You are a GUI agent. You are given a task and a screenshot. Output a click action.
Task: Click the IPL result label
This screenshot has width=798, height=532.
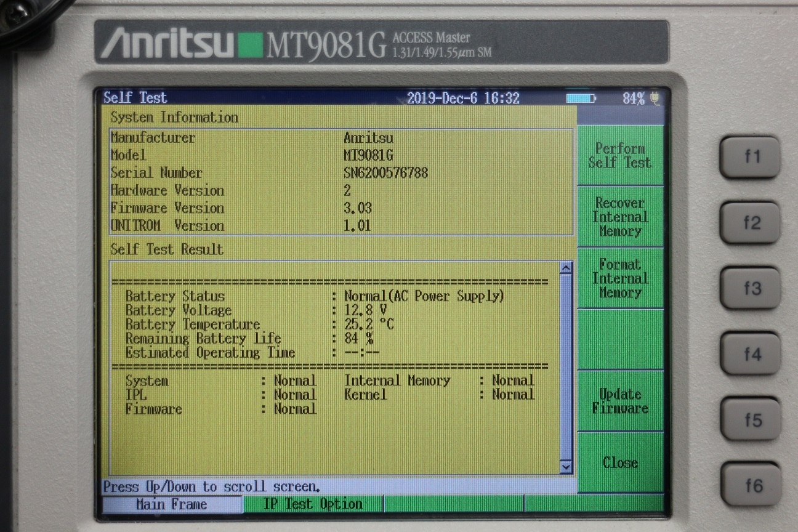136,395
